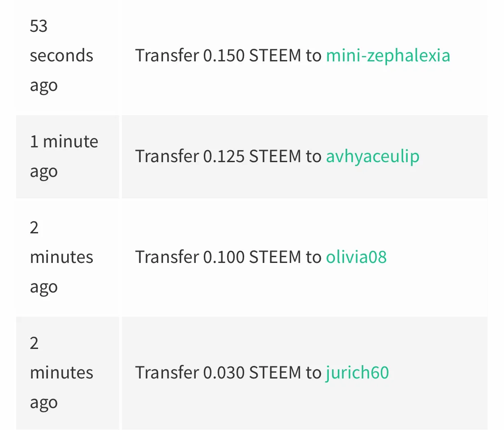Select timestamp beside the jurich60 transfer
504x430 pixels.
point(61,373)
